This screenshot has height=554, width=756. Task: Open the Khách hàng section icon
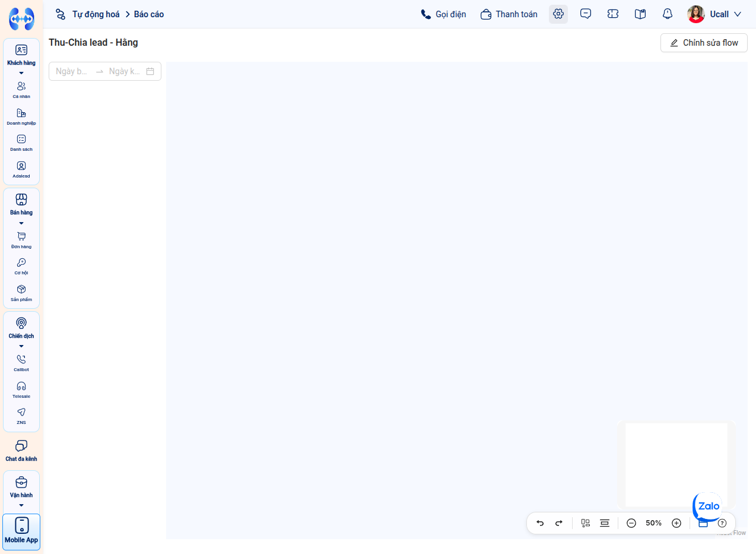coord(21,50)
